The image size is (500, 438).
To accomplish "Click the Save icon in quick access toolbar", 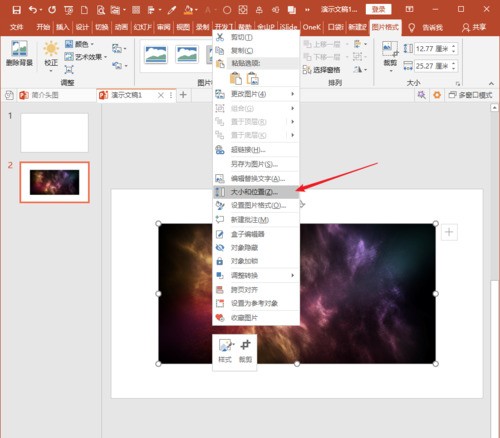I will click(x=16, y=10).
